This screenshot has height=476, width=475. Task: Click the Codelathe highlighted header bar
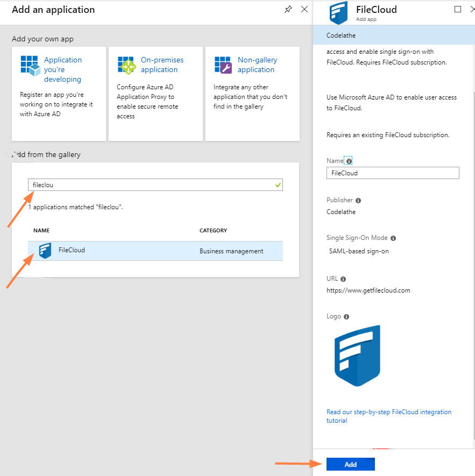(393, 35)
